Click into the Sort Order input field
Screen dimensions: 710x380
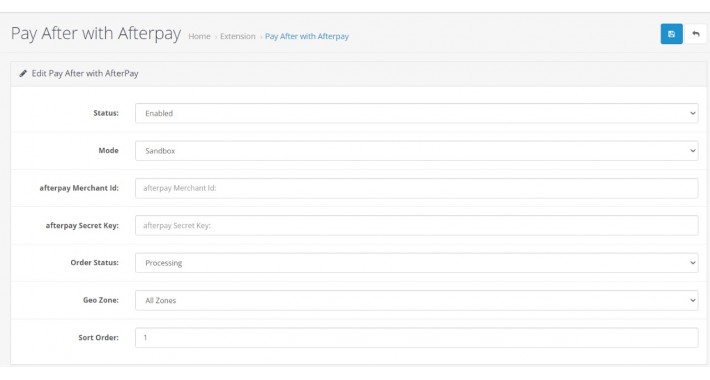tap(417, 337)
